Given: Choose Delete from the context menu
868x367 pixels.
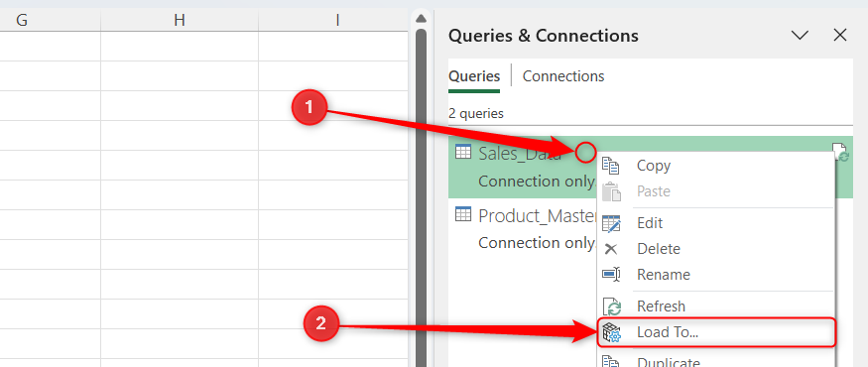Looking at the screenshot, I should click(716, 249).
